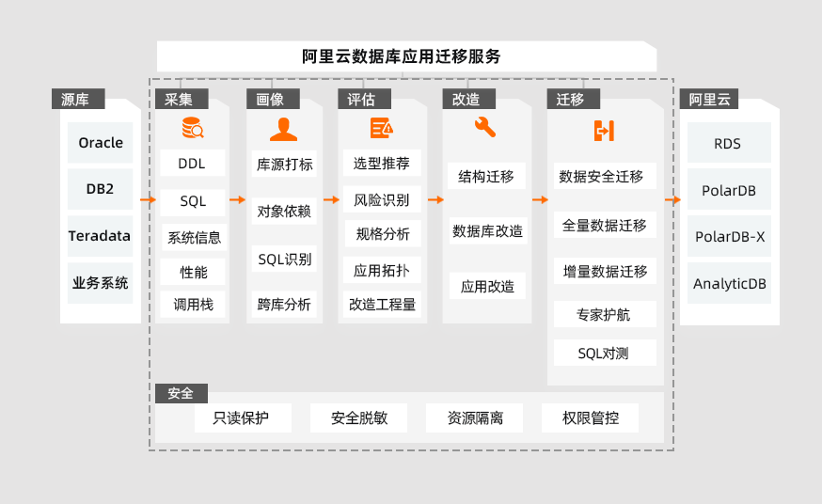Select the 阿里云 target label

709,99
